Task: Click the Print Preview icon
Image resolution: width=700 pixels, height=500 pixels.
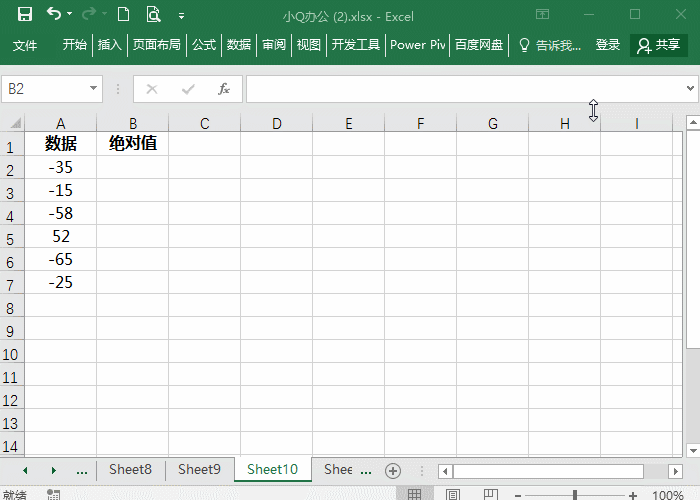Action: click(153, 14)
